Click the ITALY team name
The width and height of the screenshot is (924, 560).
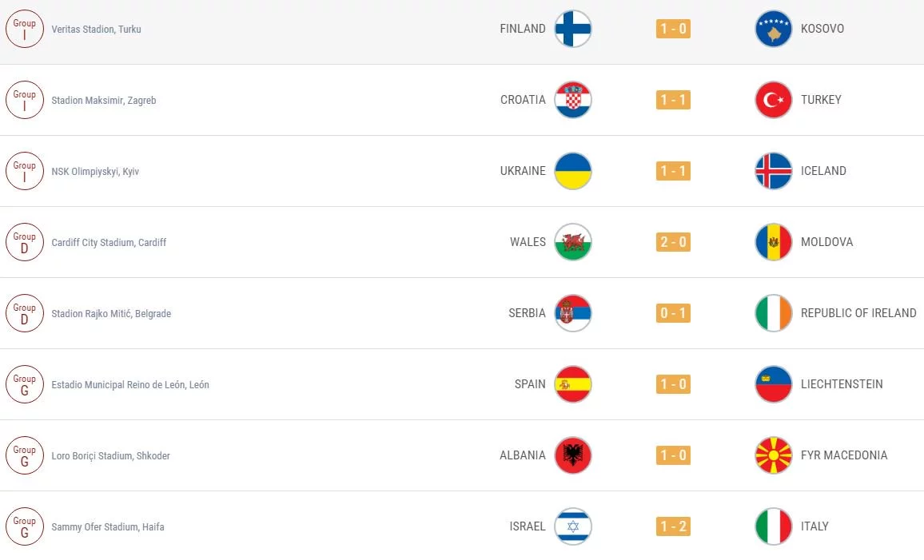point(814,526)
